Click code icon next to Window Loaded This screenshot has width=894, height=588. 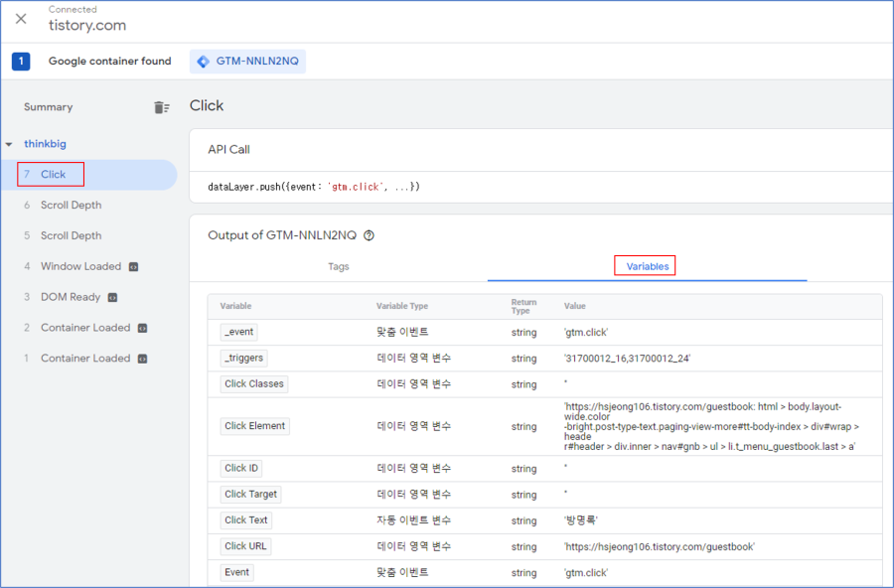(133, 267)
